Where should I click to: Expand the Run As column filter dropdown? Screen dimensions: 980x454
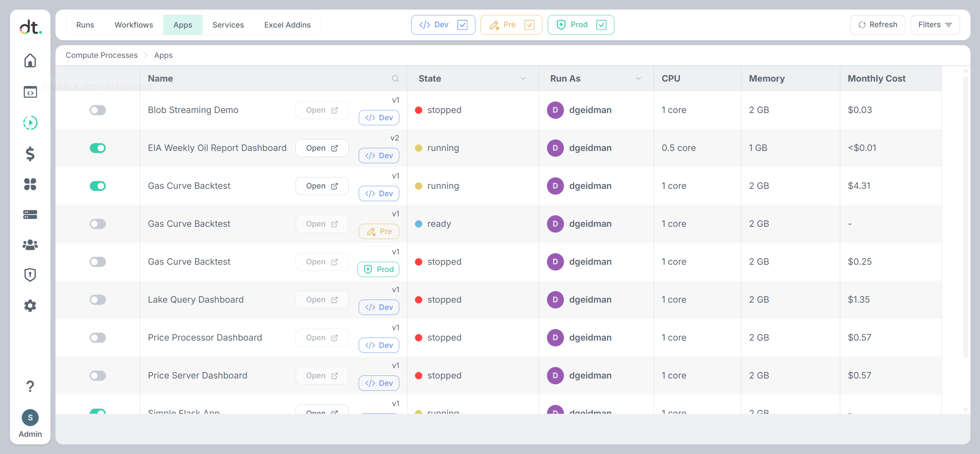[638, 79]
